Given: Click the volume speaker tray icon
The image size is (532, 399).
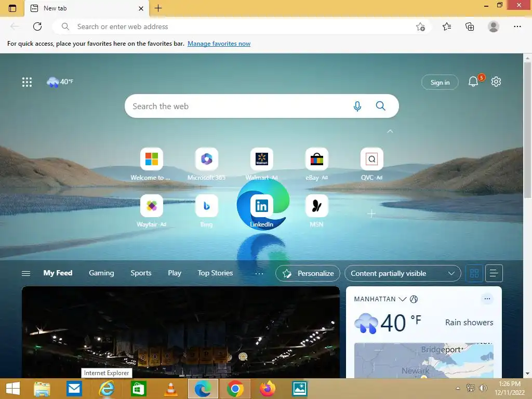Looking at the screenshot, I should (483, 388).
